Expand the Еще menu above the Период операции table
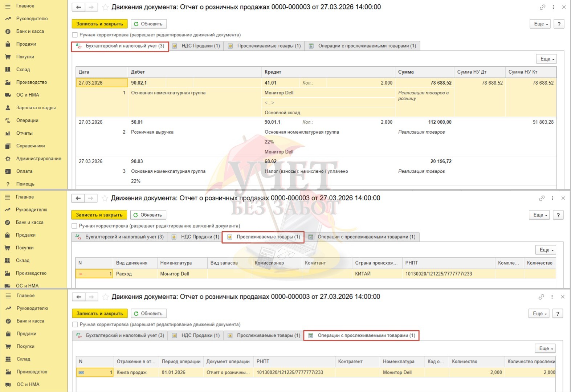This screenshot has width=571, height=392. click(x=545, y=348)
